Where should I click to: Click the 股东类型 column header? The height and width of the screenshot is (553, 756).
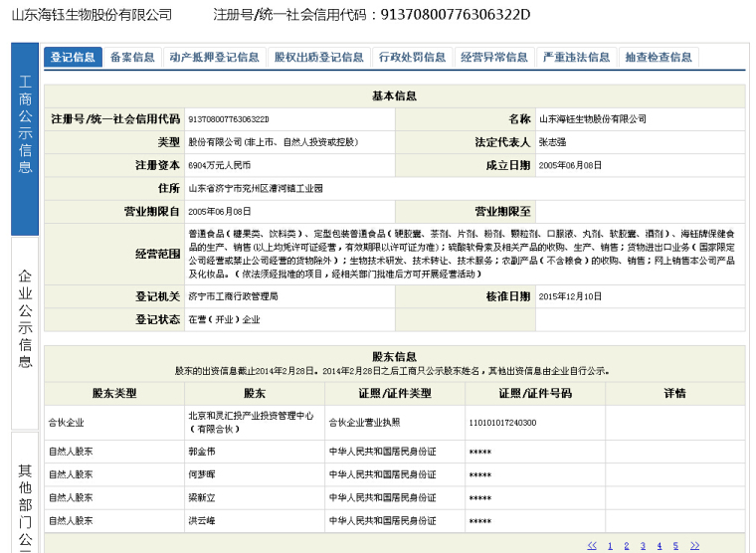pyautogui.click(x=114, y=394)
